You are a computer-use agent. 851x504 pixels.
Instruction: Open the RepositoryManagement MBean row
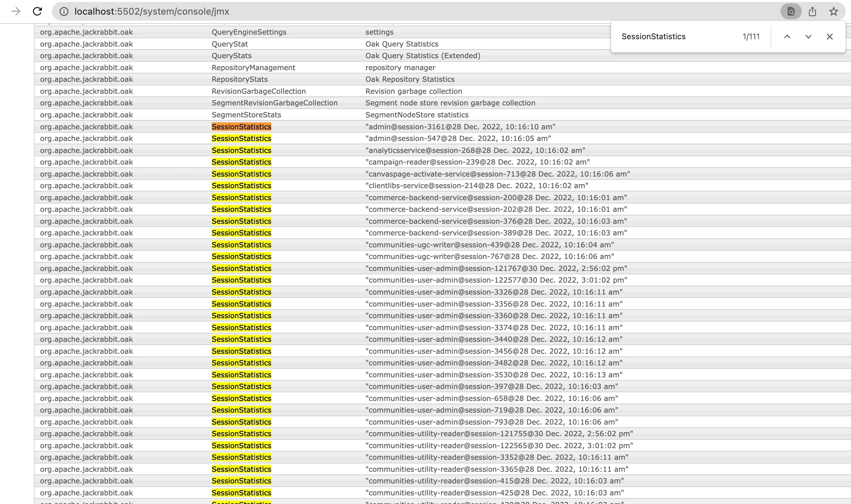(x=253, y=67)
